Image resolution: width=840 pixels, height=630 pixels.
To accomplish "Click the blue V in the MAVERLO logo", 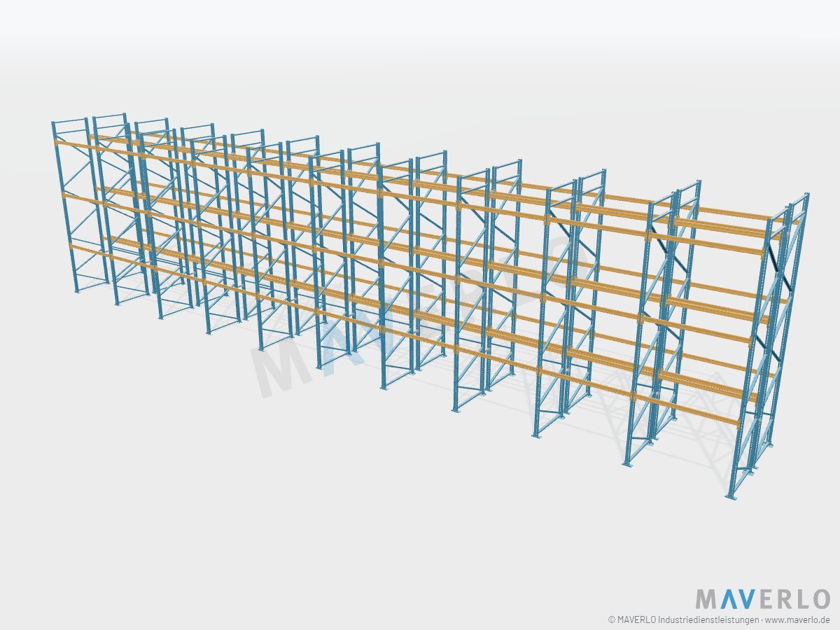I will pyautogui.click(x=745, y=599).
